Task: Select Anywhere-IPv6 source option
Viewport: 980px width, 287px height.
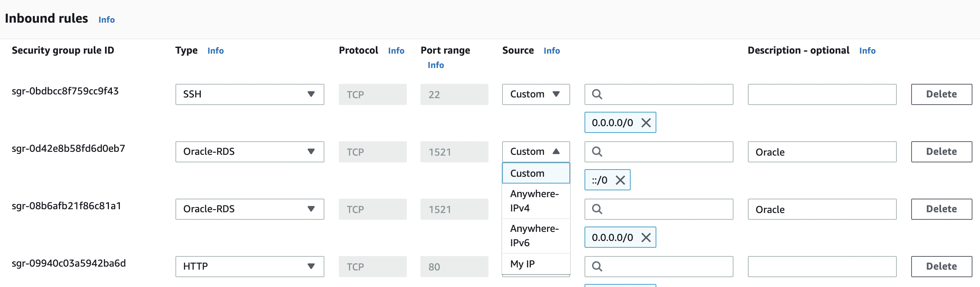Action: [x=536, y=236]
